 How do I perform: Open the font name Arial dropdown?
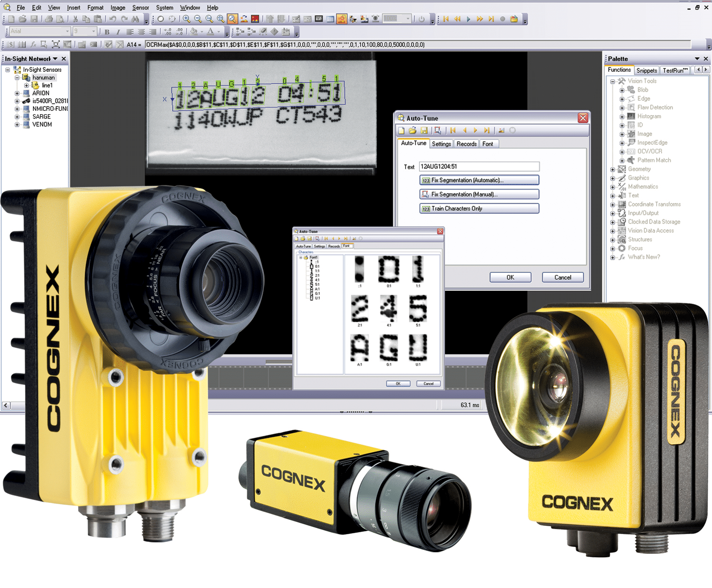(x=68, y=31)
